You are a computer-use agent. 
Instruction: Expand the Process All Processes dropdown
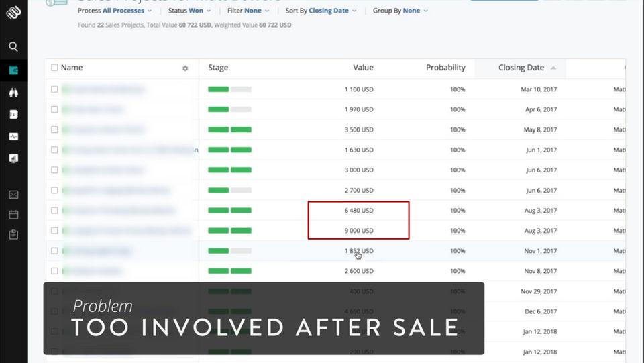[115, 11]
